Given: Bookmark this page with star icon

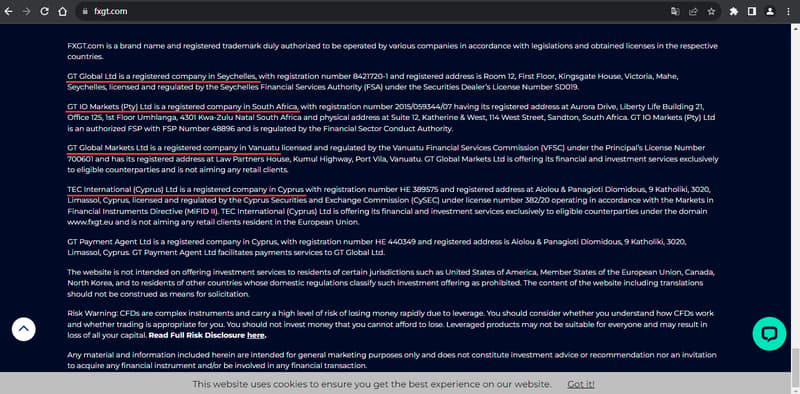Looking at the screenshot, I should (711, 11).
